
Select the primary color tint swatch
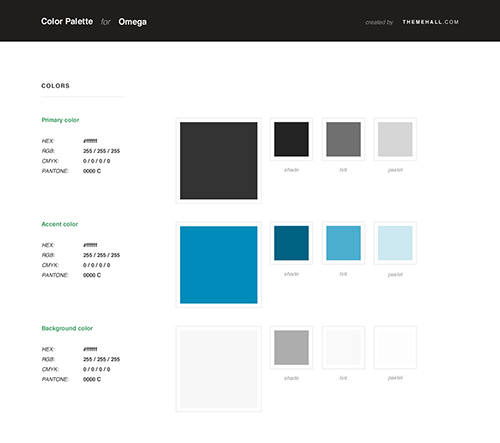pyautogui.click(x=343, y=139)
